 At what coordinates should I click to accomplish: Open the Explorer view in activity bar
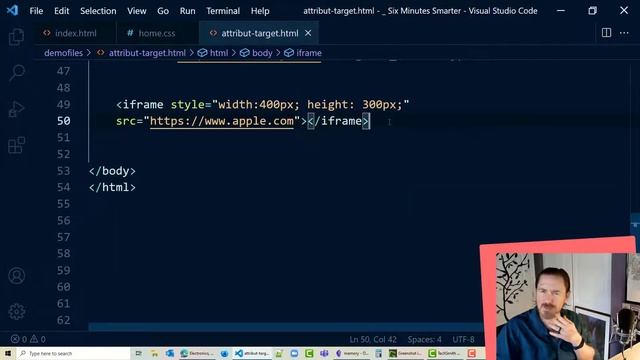[x=16, y=37]
